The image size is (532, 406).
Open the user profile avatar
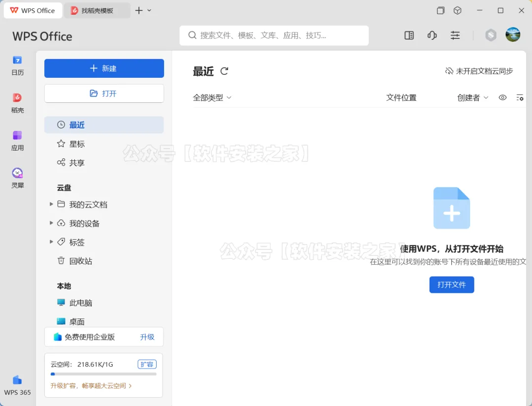click(x=513, y=35)
